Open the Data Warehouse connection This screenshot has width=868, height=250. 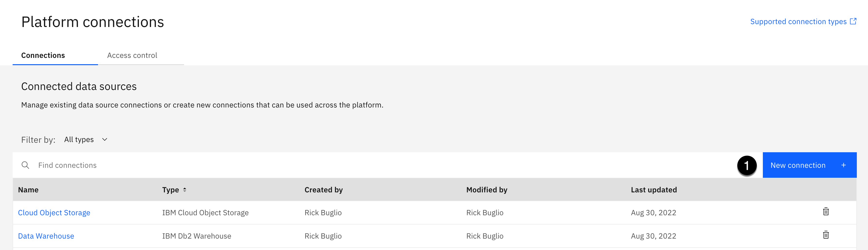(x=46, y=236)
